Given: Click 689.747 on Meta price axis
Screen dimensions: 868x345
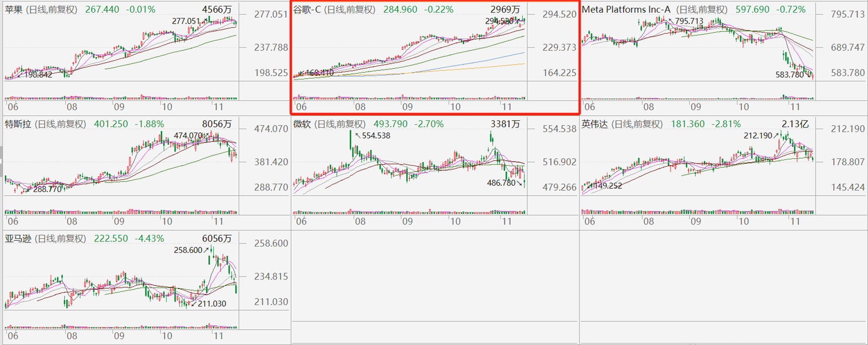Looking at the screenshot, I should coord(848,47).
